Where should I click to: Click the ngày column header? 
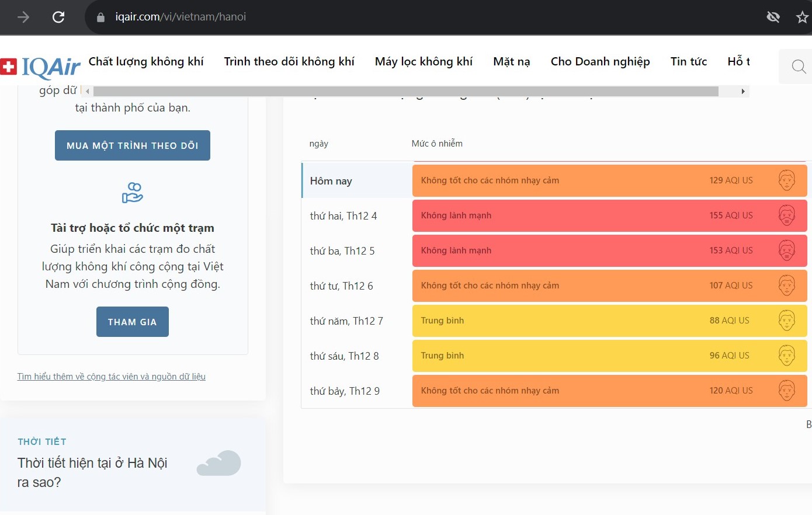(319, 144)
